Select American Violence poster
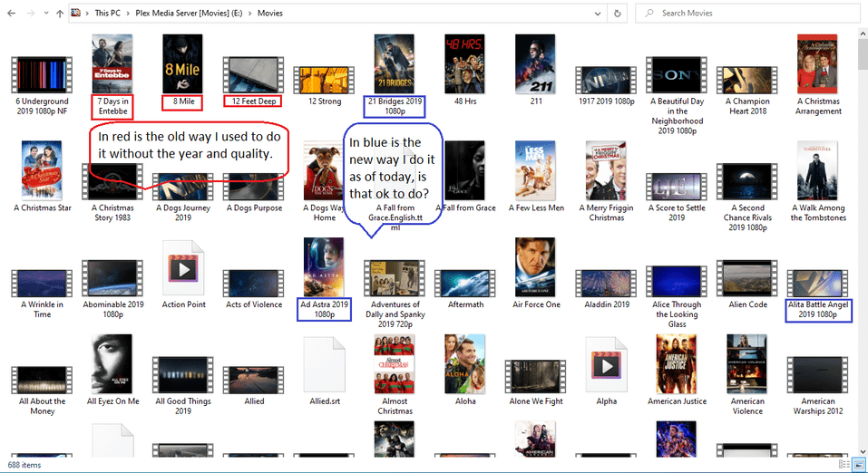 [747, 364]
